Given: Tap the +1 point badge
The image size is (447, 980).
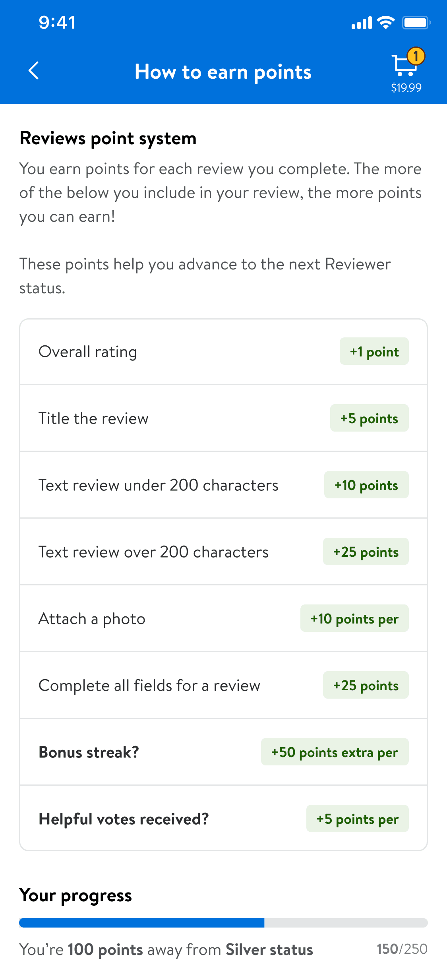Looking at the screenshot, I should [374, 352].
